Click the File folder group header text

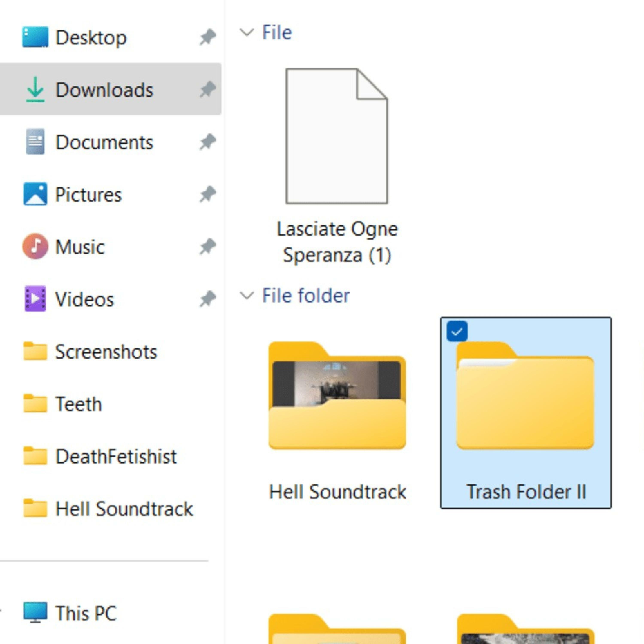[306, 296]
